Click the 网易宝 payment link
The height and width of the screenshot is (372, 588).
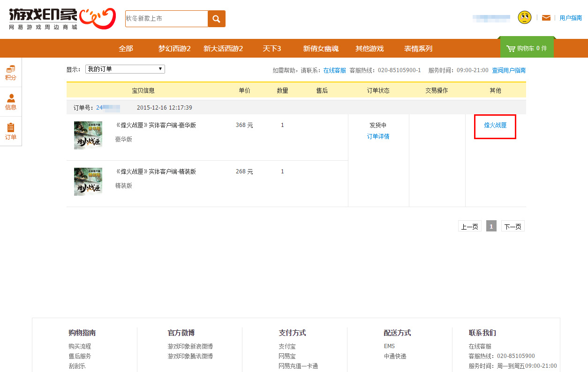point(287,356)
